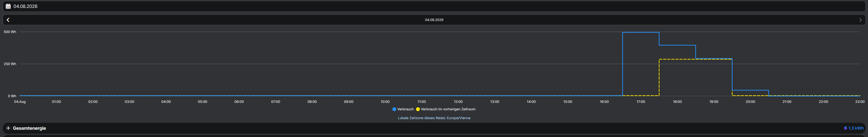Click the 500 Wh peak blue bar
Image resolution: width=868 pixels, height=137 pixels.
tap(640, 64)
